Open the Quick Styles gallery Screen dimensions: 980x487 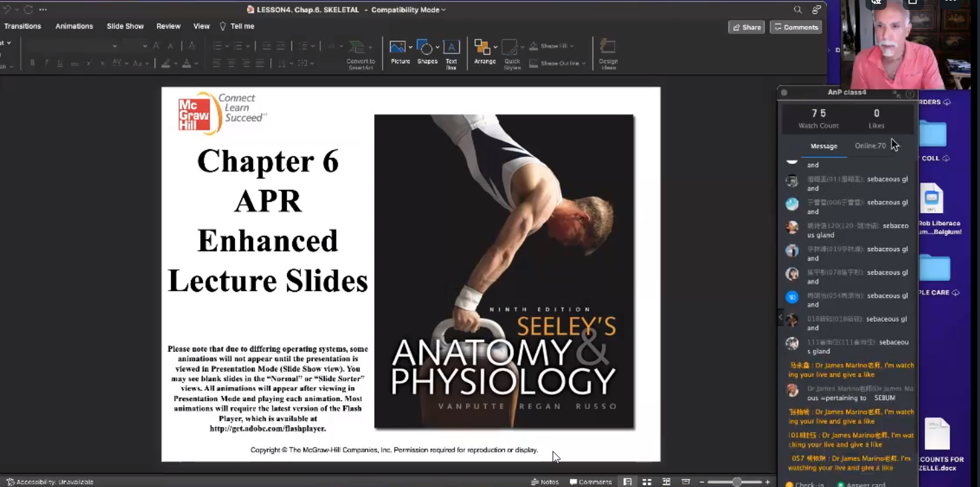click(x=511, y=49)
